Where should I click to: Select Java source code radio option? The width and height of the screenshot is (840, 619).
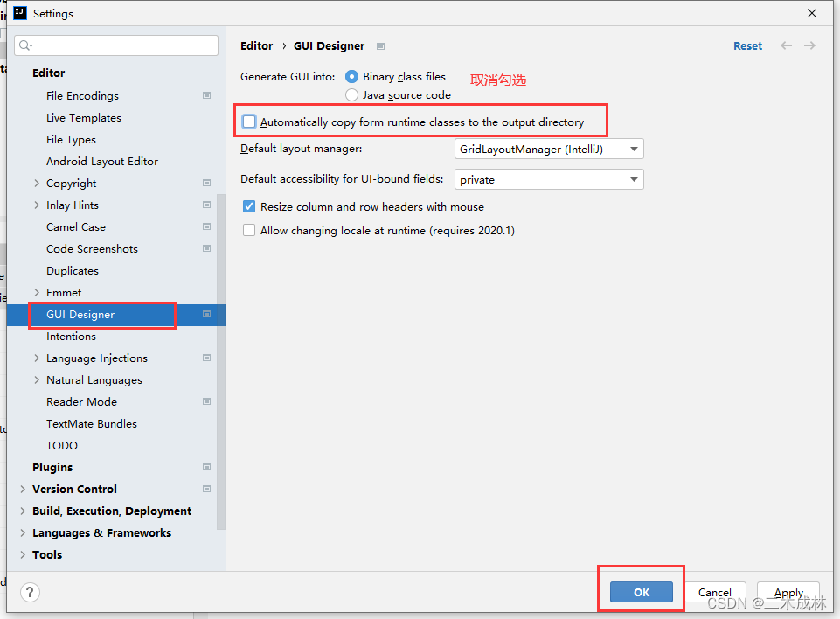pos(351,94)
